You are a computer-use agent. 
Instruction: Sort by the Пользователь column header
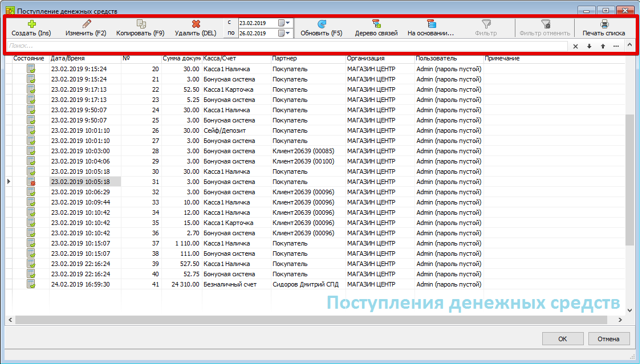pos(449,59)
